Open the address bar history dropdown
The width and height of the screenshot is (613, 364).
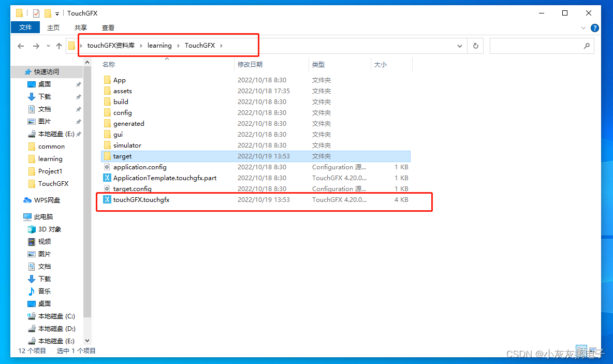point(460,46)
